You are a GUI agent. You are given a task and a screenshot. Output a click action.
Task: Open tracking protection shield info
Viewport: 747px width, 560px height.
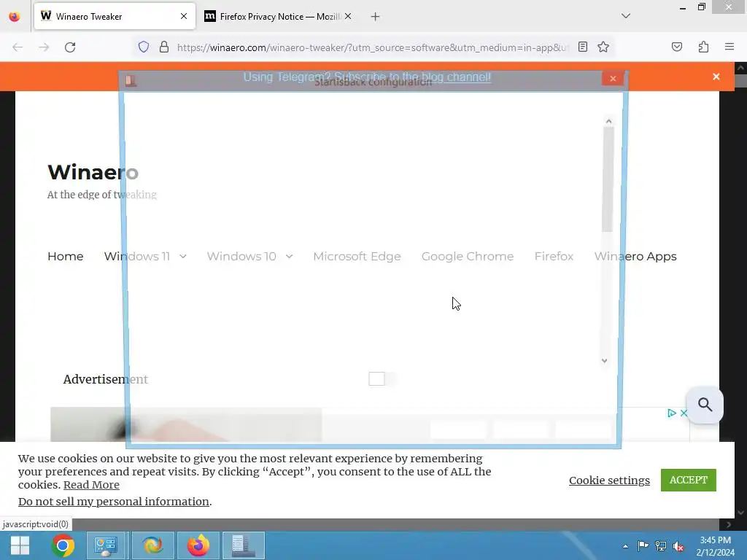(144, 47)
